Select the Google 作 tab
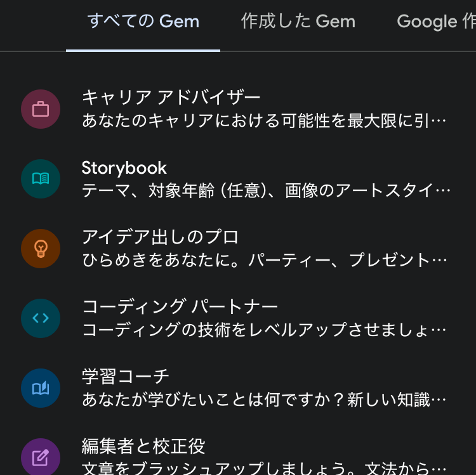The width and height of the screenshot is (476, 475). point(435,22)
